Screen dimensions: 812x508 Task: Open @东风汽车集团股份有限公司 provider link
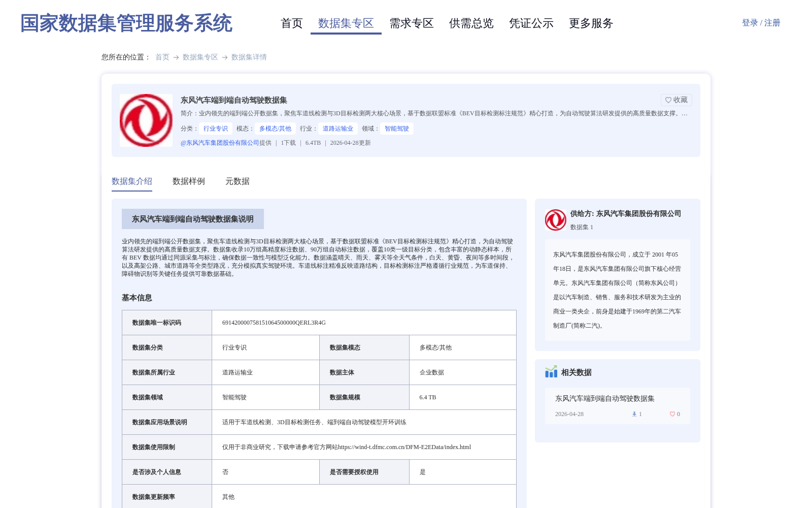tap(220, 143)
